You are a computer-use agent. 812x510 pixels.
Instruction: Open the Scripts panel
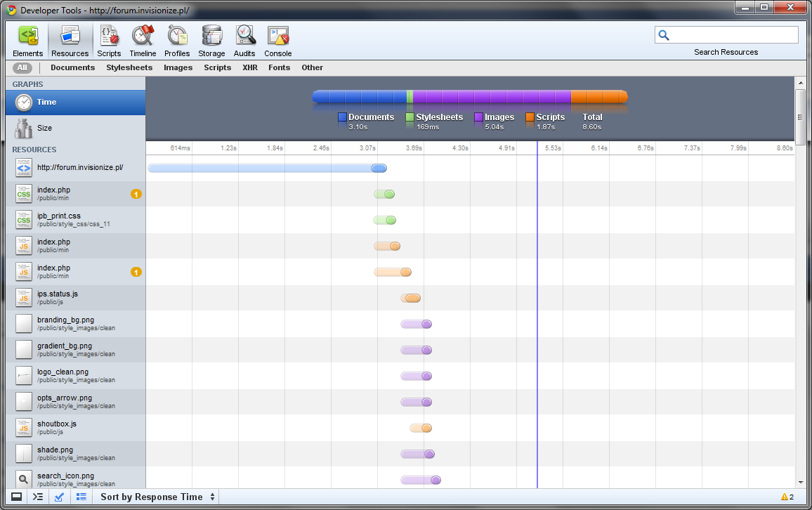(x=109, y=41)
